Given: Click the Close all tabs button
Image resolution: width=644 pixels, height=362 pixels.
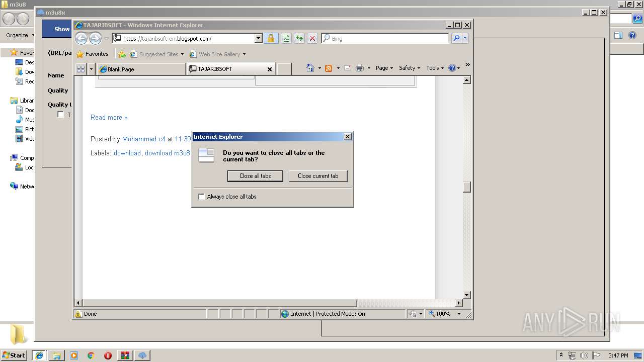Looking at the screenshot, I should [255, 176].
